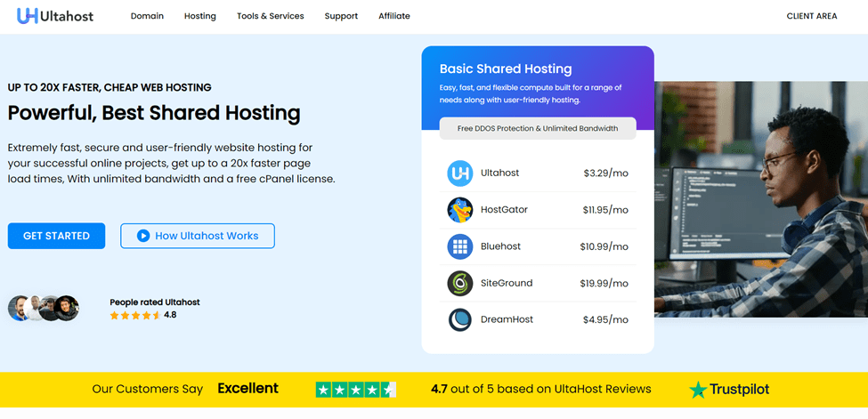Click How Ultahost Works button

[198, 236]
